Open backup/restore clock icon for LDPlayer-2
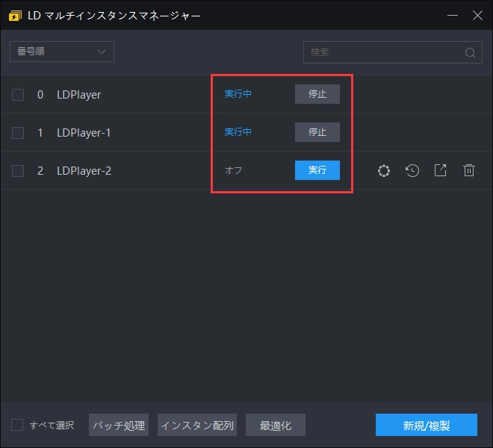Viewport: 493px width, 448px height. click(x=412, y=171)
